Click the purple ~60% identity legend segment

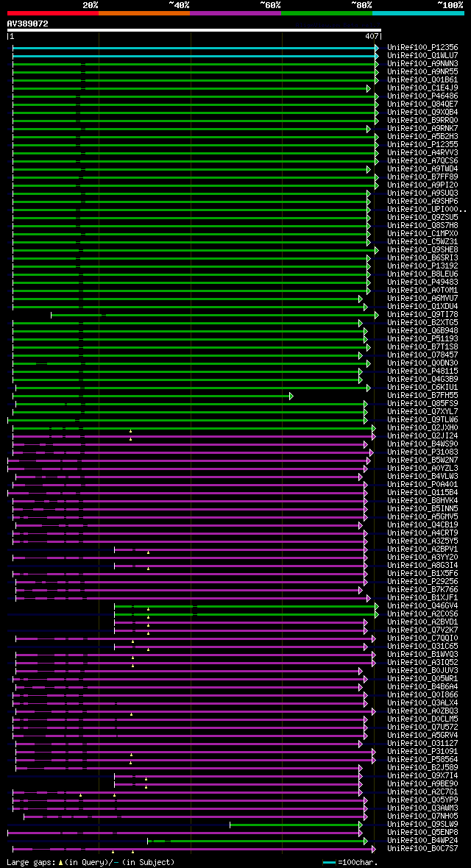(x=235, y=13)
